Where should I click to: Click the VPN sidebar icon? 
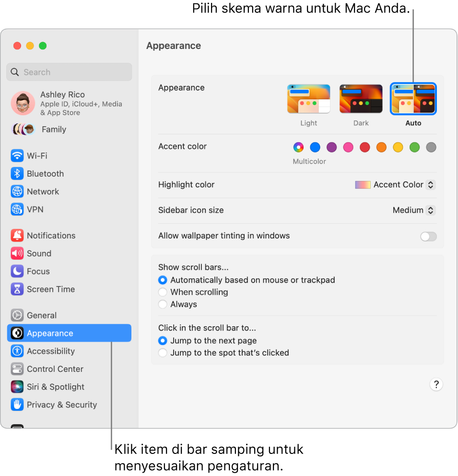pyautogui.click(x=17, y=210)
